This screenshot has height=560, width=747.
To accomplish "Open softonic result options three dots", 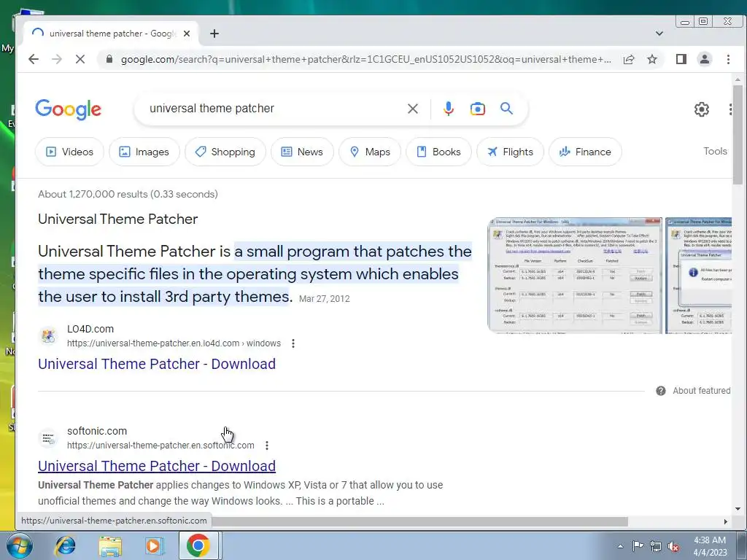I will (267, 446).
